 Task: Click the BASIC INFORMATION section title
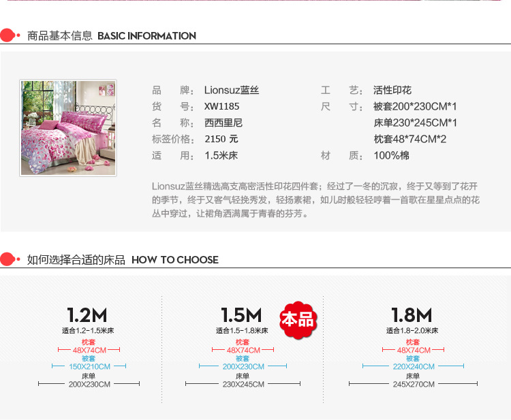[146, 36]
